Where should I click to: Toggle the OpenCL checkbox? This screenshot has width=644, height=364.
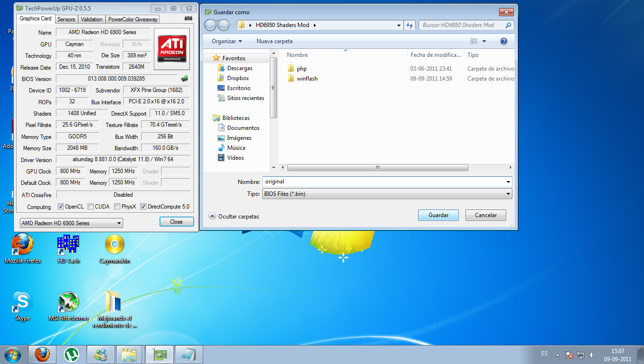[x=61, y=207]
